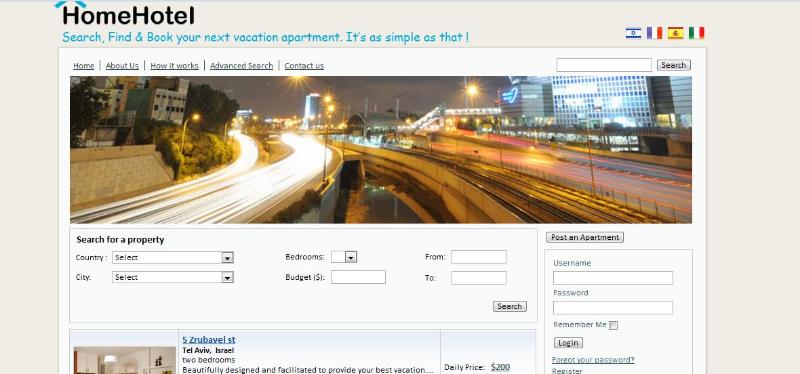The width and height of the screenshot is (800, 374).
Task: Open the About Us page
Action: pyautogui.click(x=122, y=66)
